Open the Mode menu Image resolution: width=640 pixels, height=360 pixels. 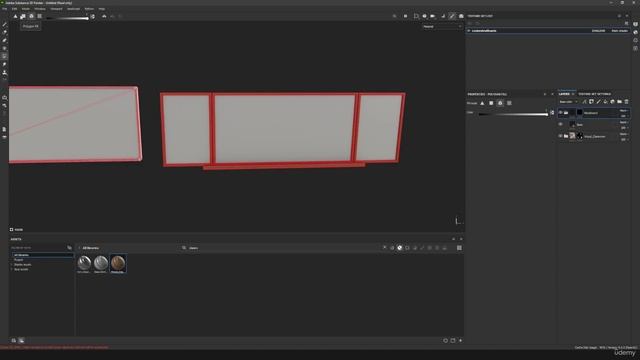point(25,9)
